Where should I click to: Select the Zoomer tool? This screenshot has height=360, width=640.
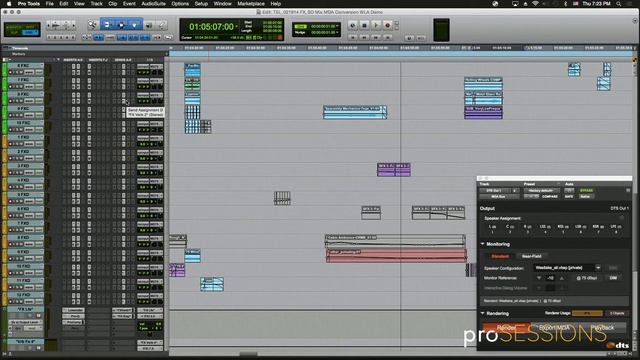(92, 25)
